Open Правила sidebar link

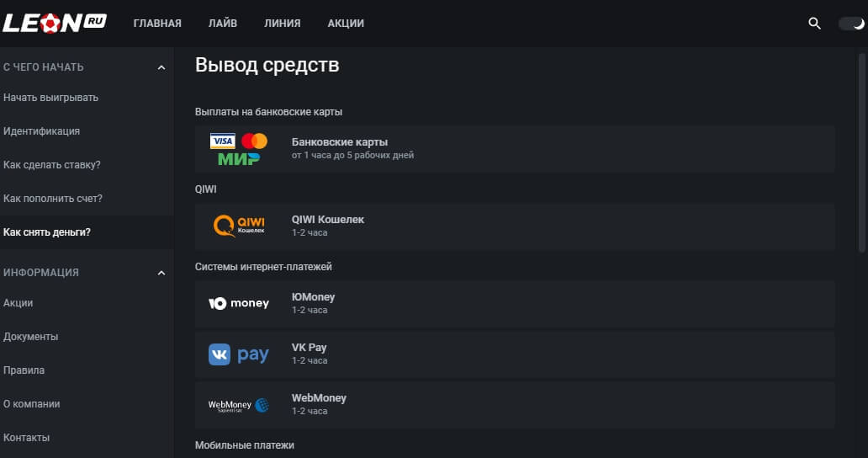(x=24, y=370)
